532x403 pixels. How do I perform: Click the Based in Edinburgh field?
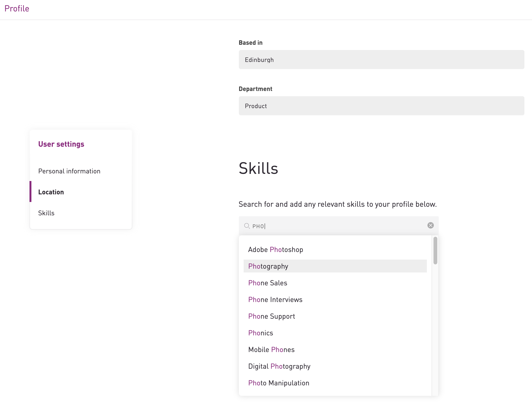click(381, 60)
